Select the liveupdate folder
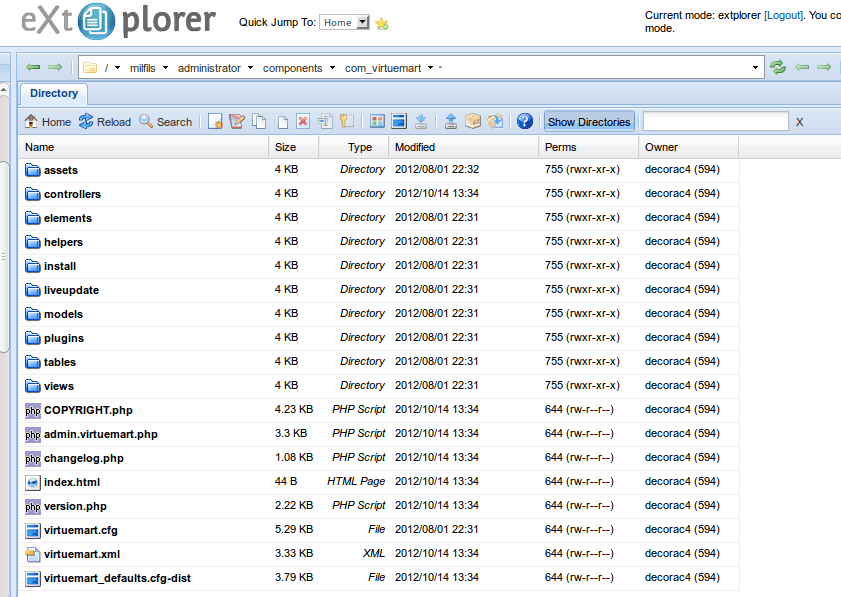The image size is (841, 597). tap(379, 290)
